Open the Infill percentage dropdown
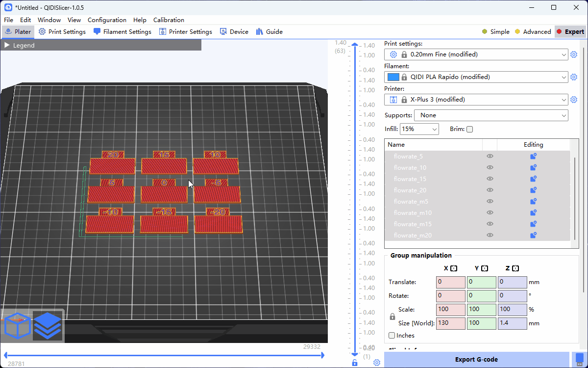The width and height of the screenshot is (588, 368). click(x=419, y=129)
